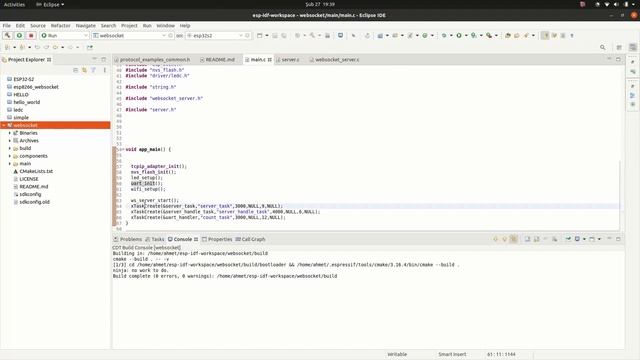
Task: Open the Project menu
Action: pos(129,25)
